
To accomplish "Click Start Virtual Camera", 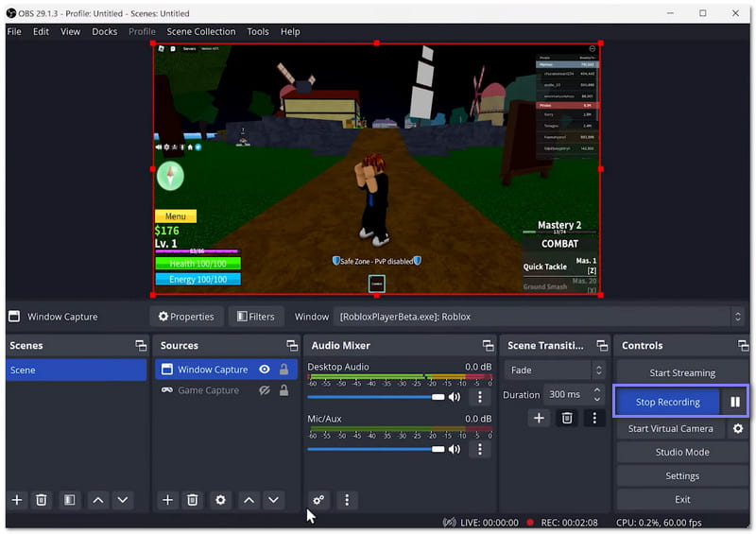I will (x=670, y=428).
